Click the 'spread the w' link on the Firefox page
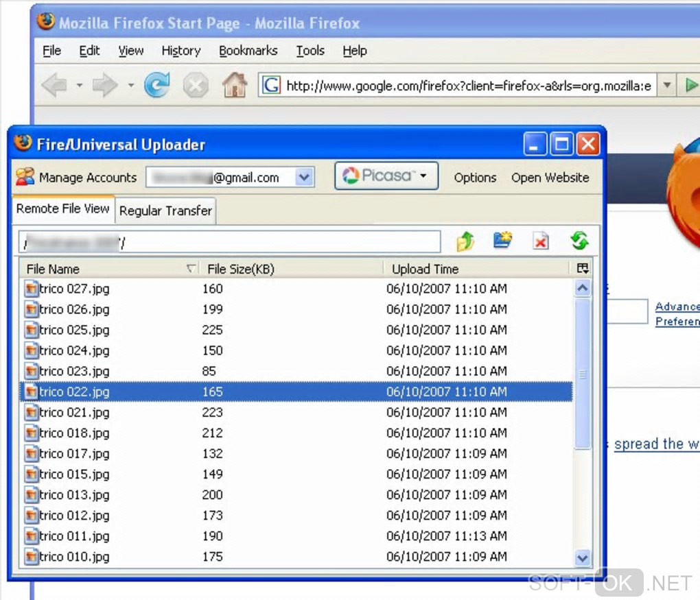The width and height of the screenshot is (700, 600). click(x=657, y=444)
